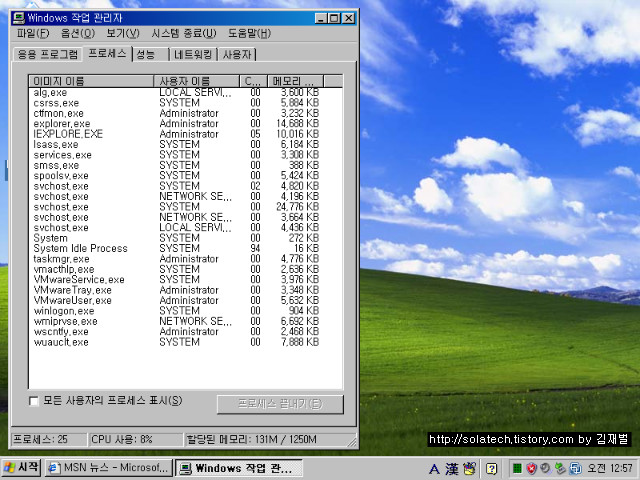This screenshot has height=480, width=640.
Task: Sort by the 메모리 column header
Action: point(295,81)
